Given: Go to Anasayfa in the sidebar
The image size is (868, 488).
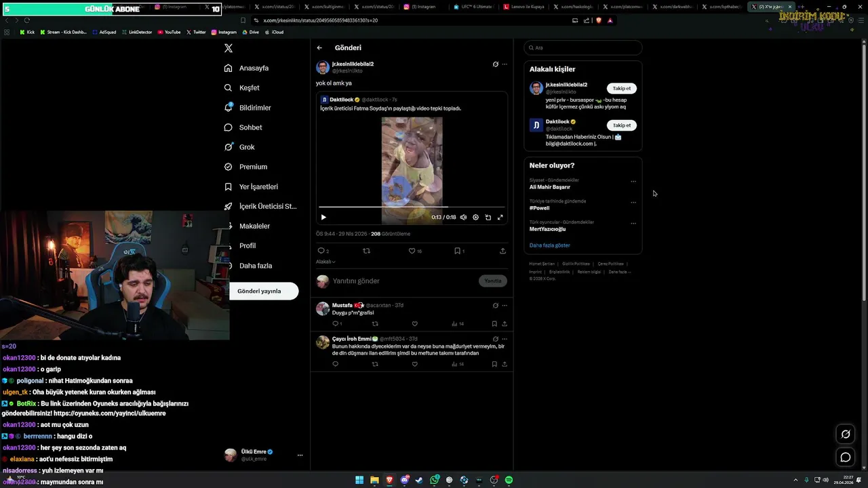Looking at the screenshot, I should (x=247, y=68).
